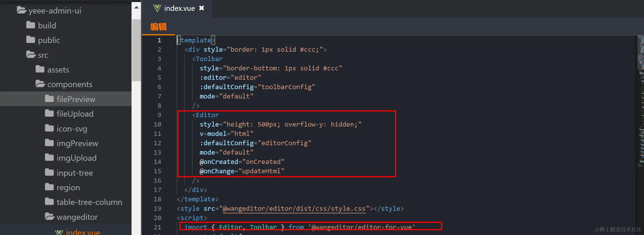Click the imgUpload folder icon
Viewport: 644px width, 235px height.
click(x=49, y=158)
